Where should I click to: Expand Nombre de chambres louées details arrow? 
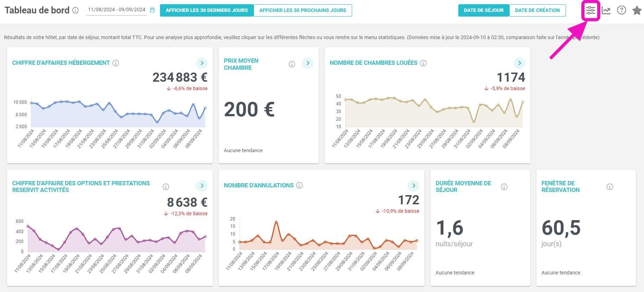(519, 63)
